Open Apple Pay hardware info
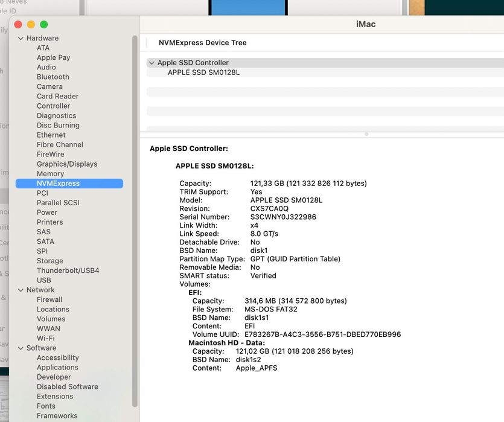504x422 pixels. tap(53, 57)
